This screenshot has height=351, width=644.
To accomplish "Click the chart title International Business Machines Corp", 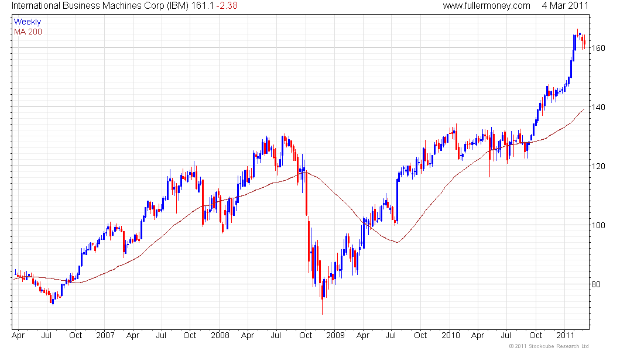I will pyautogui.click(x=87, y=6).
